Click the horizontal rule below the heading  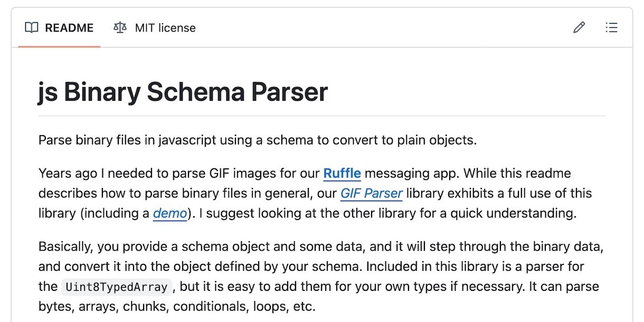pos(321,116)
